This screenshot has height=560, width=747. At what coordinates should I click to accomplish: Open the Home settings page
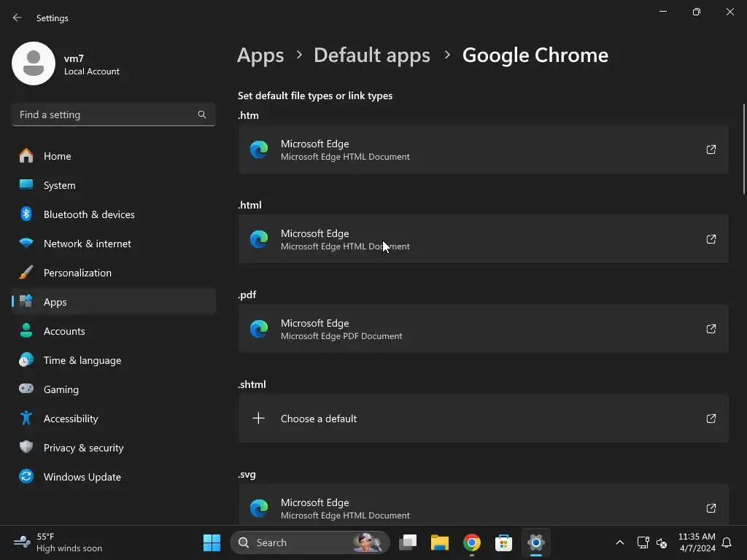[x=113, y=156]
